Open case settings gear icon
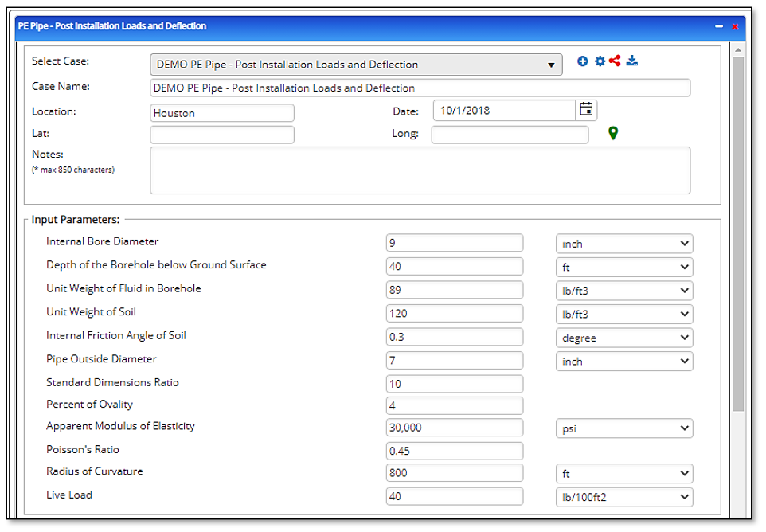Image resolution: width=766 pixels, height=532 pixels. tap(600, 61)
